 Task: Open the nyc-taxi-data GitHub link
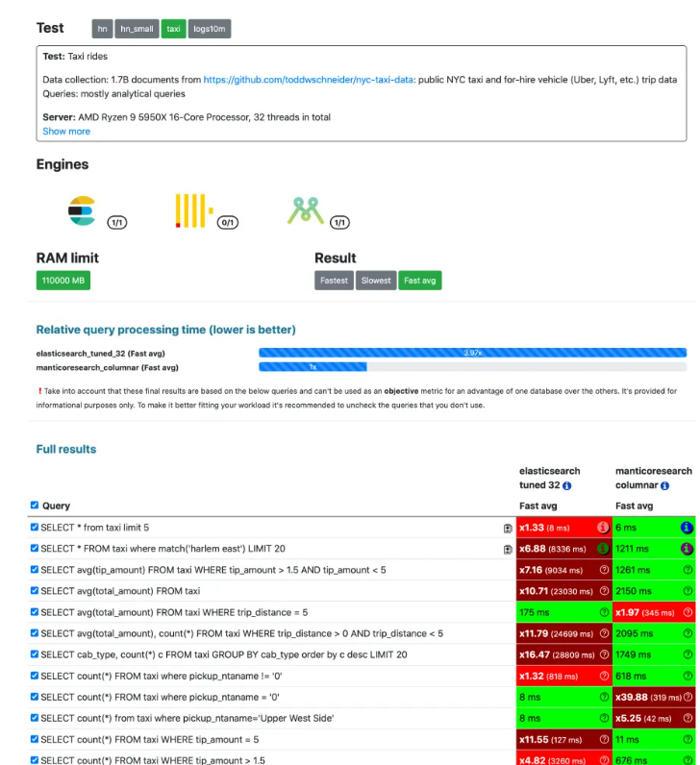309,80
